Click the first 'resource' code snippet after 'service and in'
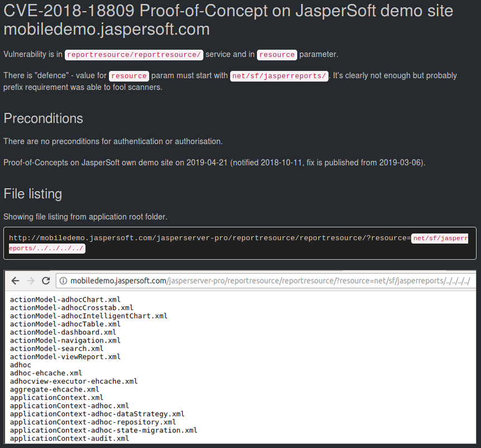The height and width of the screenshot is (448, 481). tap(277, 55)
